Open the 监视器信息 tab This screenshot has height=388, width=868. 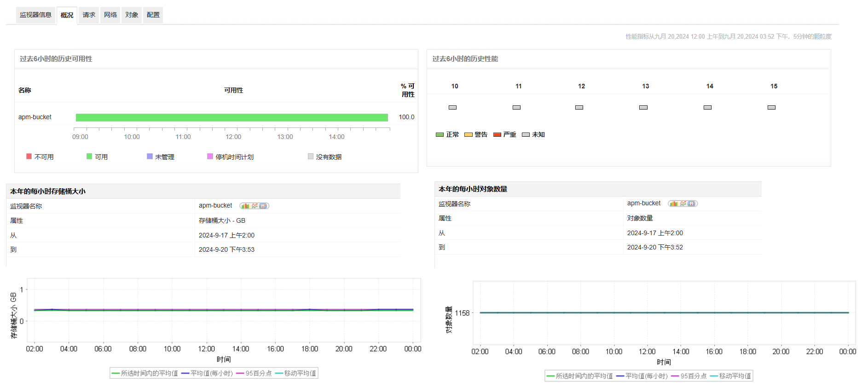click(x=35, y=15)
